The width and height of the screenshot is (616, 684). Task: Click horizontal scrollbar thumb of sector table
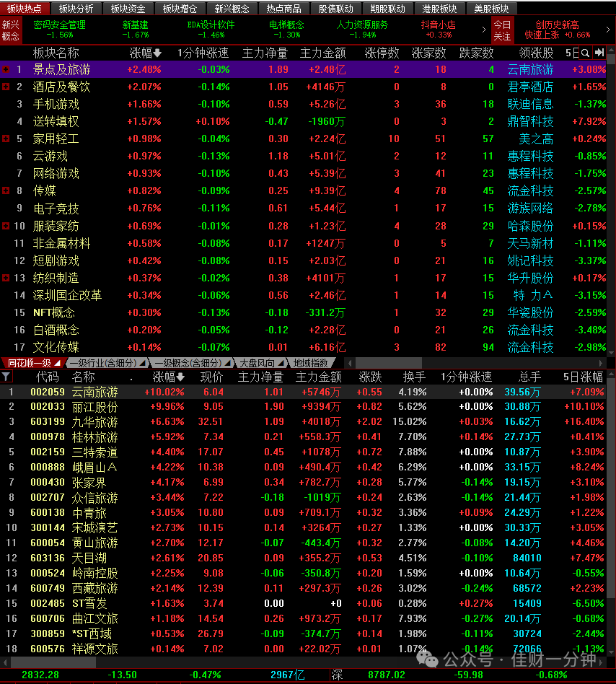(x=389, y=362)
